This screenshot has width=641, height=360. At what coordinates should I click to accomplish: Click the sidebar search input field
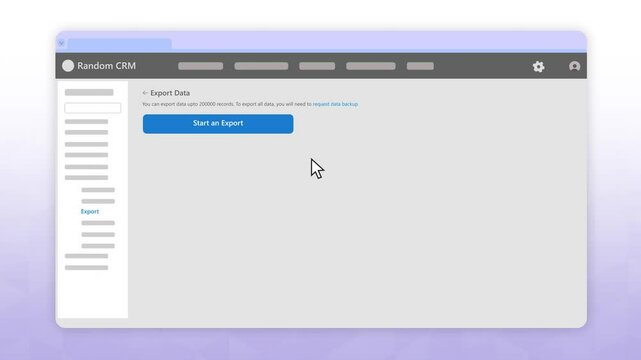coord(92,108)
